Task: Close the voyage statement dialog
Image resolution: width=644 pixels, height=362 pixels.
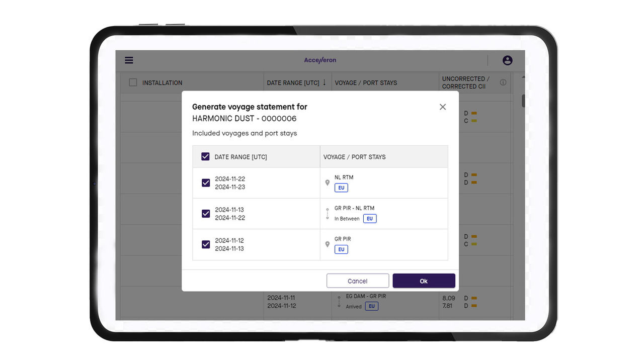Action: pos(443,107)
